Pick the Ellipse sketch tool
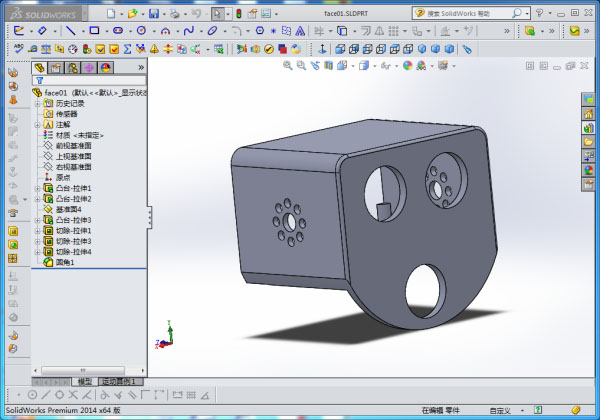The width and height of the screenshot is (600, 420). click(212, 31)
